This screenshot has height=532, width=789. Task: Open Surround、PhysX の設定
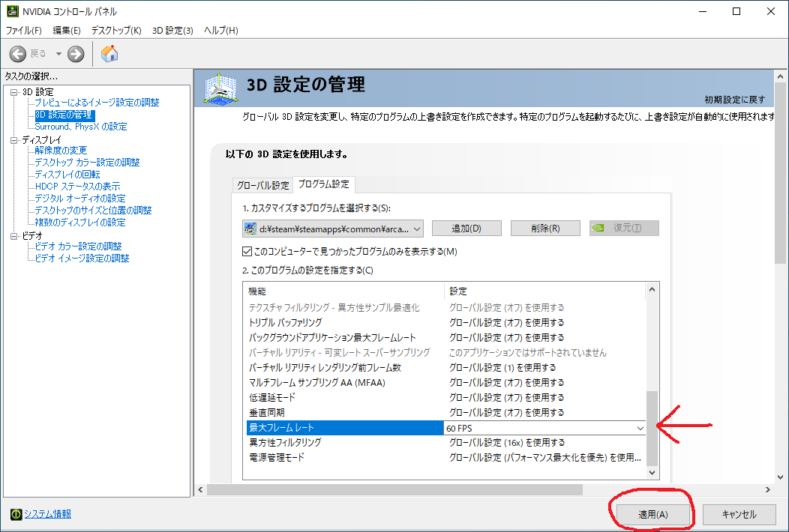[x=80, y=127]
